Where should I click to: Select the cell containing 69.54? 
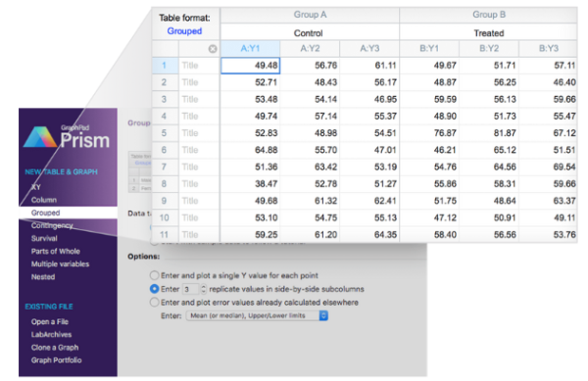coord(548,167)
